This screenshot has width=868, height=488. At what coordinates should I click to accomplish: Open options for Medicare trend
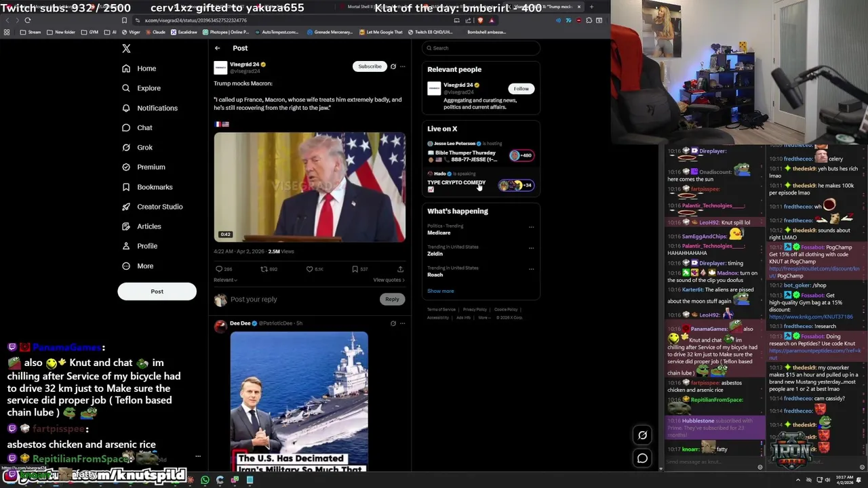531,227
